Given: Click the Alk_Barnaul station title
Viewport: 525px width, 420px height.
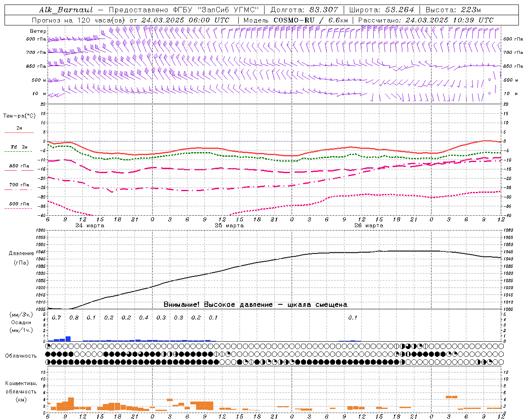Looking at the screenshot, I should coord(66,10).
